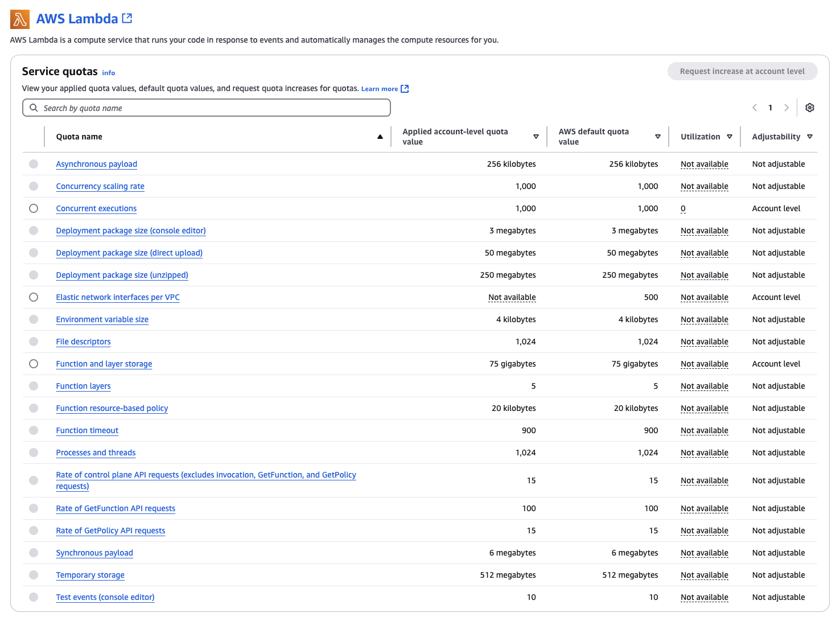Sort by AWS default quota value arrow
Image resolution: width=840 pixels, height=621 pixels.
click(658, 137)
